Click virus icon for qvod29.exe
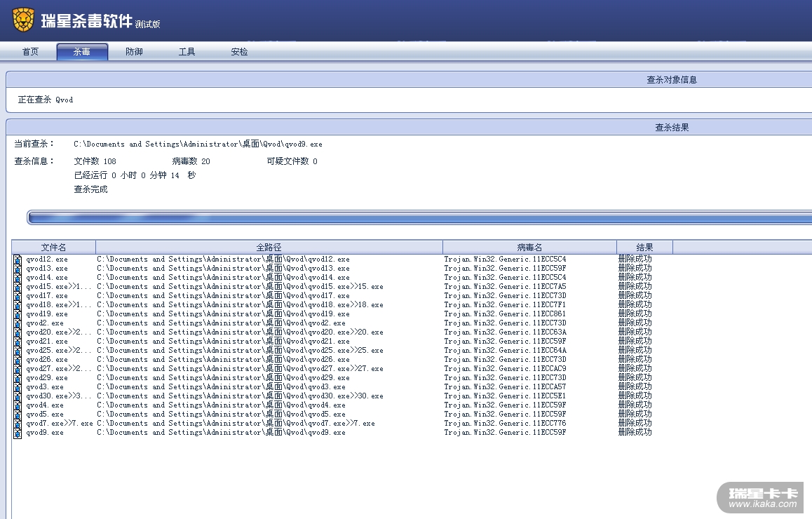Viewport: 812px width, 519px height. pos(18,378)
